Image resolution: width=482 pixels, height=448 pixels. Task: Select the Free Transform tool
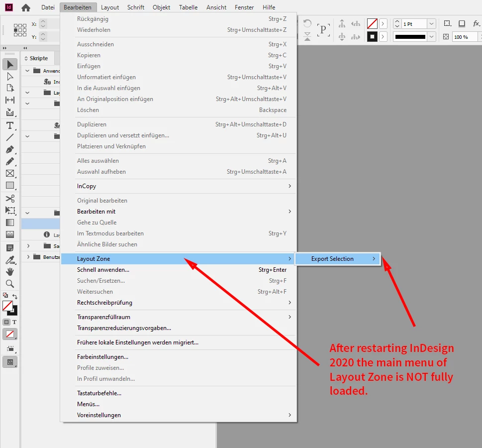point(10,211)
